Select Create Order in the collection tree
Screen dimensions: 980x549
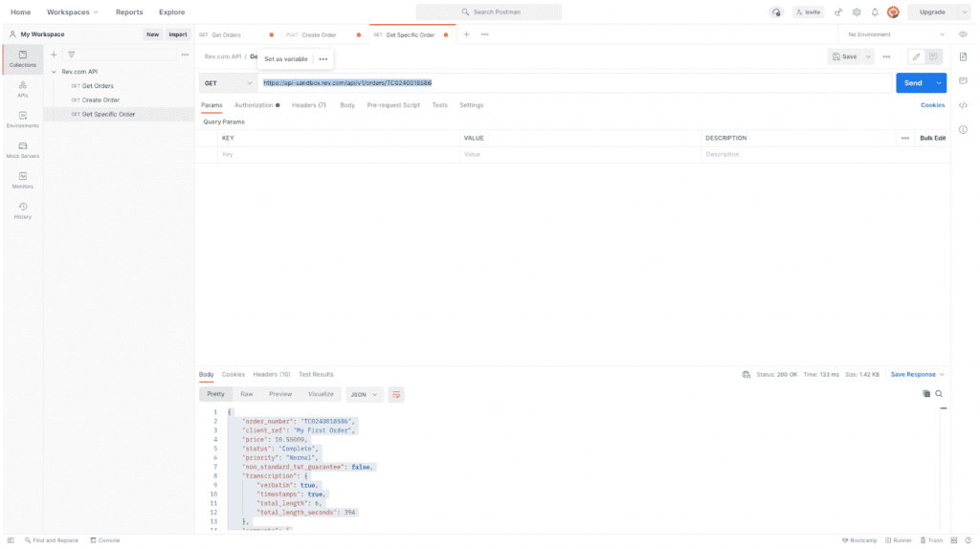[x=100, y=100]
